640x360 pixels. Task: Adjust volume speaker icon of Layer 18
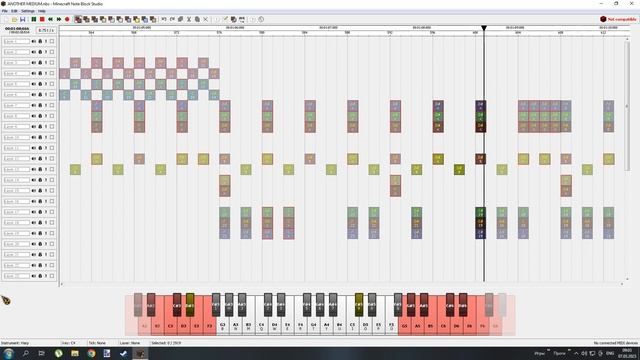tap(34, 222)
